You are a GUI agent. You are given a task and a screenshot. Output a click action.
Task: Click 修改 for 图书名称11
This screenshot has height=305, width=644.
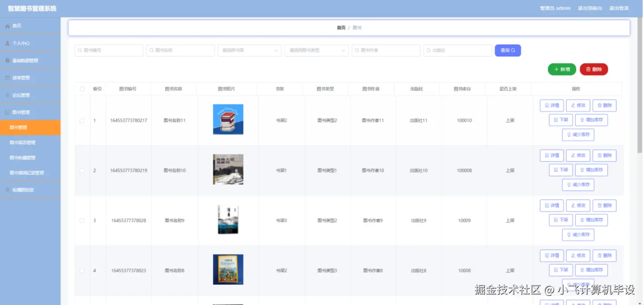click(x=578, y=105)
